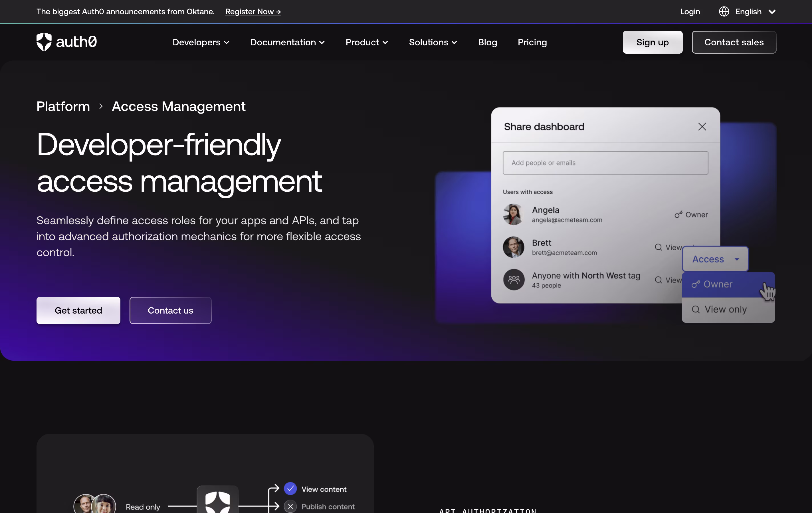Screen dimensions: 812x513
Task: Click Angela's profile avatar
Action: coord(513,214)
